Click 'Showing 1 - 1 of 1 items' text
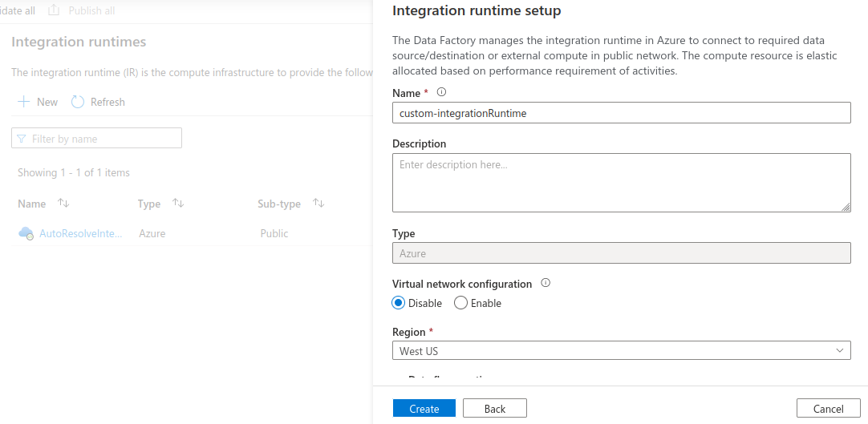This screenshot has height=424, width=868. tap(74, 172)
